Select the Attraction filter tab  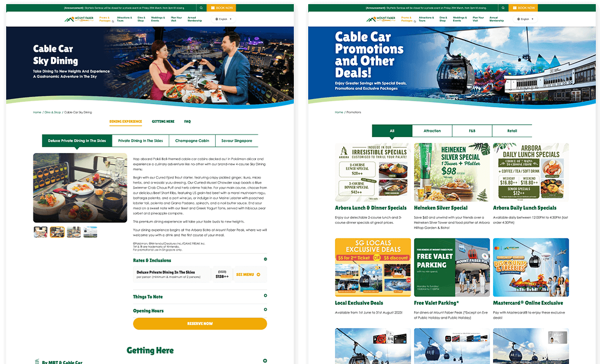point(432,131)
